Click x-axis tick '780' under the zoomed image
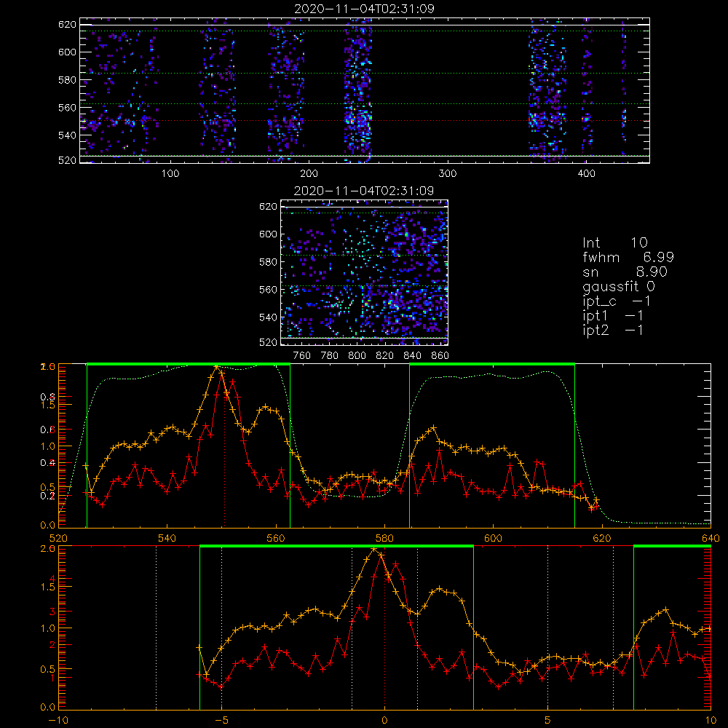This screenshot has width=728, height=728. coord(330,356)
